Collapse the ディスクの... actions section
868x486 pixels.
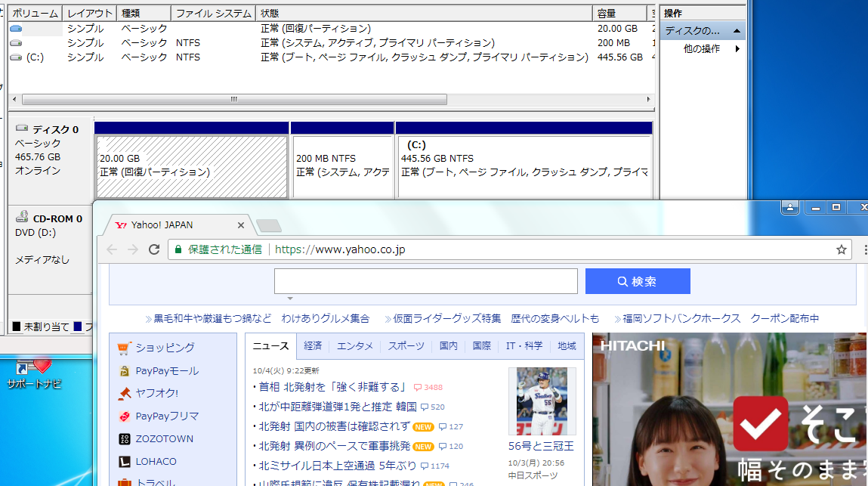click(737, 31)
